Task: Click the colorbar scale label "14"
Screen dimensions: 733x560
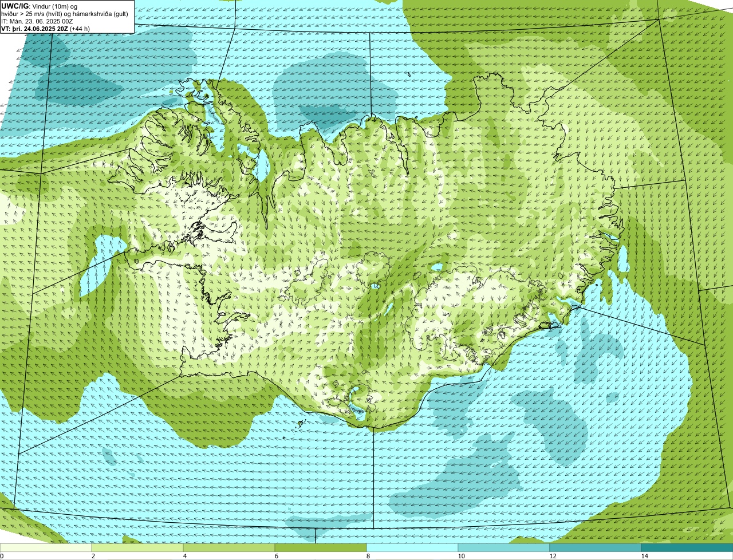Action: [644, 556]
